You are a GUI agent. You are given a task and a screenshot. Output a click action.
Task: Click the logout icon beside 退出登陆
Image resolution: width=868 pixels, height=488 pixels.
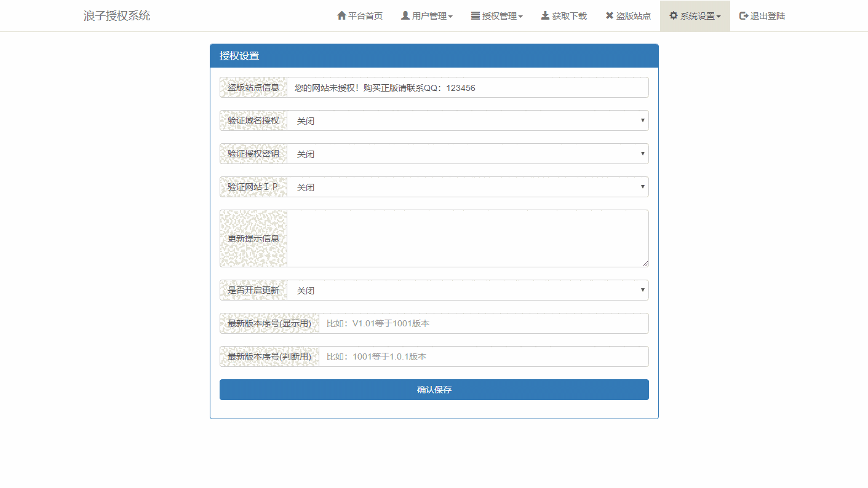click(744, 15)
